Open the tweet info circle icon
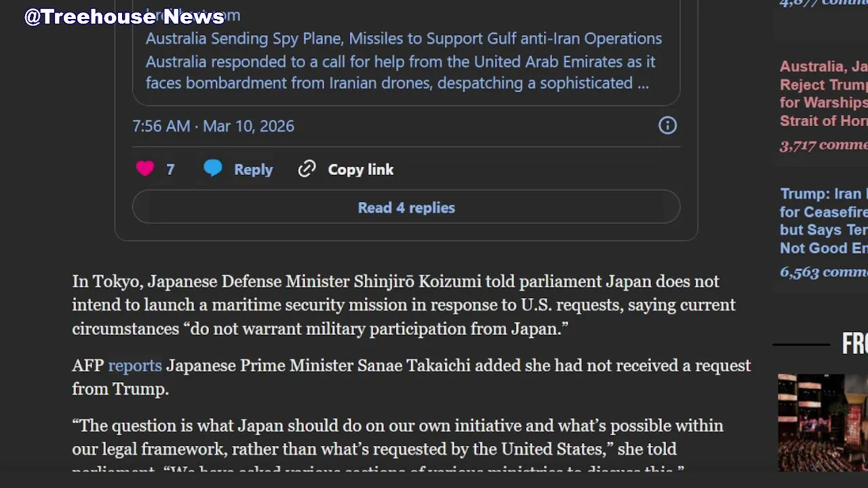This screenshot has height=488, width=868. [668, 125]
